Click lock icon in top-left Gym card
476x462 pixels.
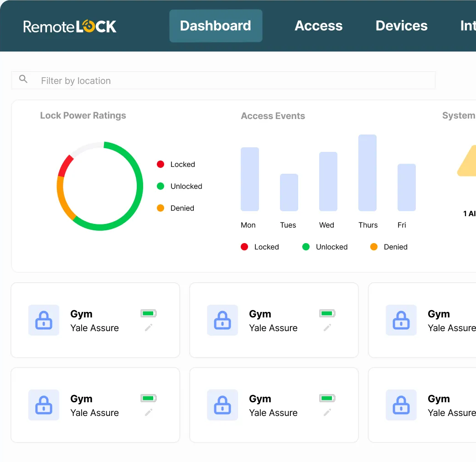[44, 320]
